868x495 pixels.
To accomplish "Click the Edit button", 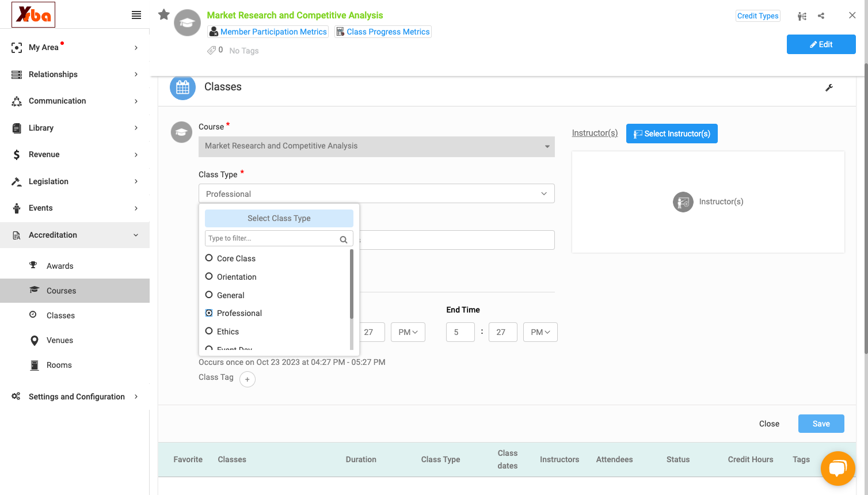I will pyautogui.click(x=821, y=44).
